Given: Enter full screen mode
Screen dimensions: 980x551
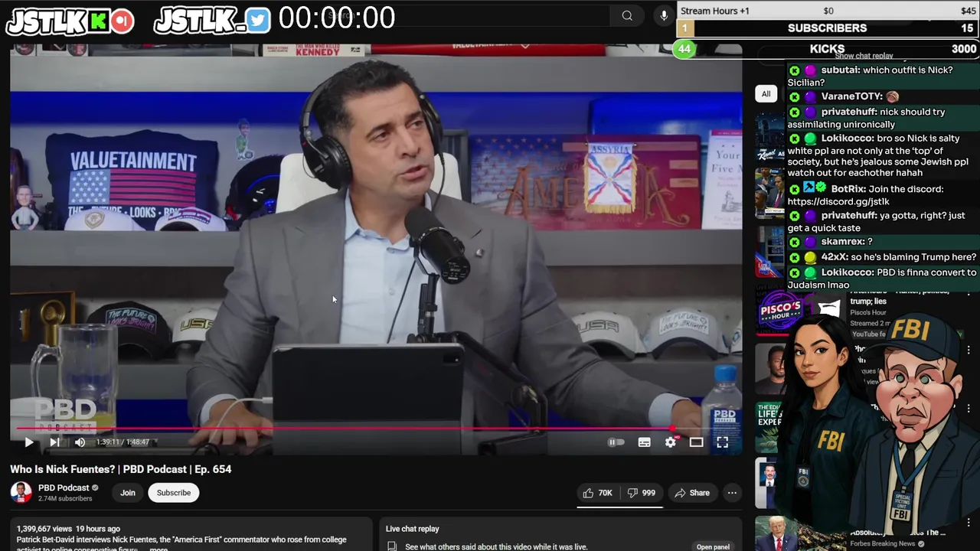Looking at the screenshot, I should point(722,442).
